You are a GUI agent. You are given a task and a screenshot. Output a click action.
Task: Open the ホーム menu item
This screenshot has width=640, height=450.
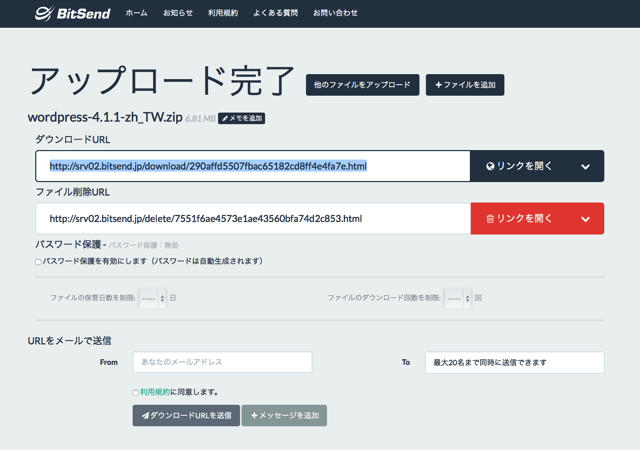coord(136,13)
